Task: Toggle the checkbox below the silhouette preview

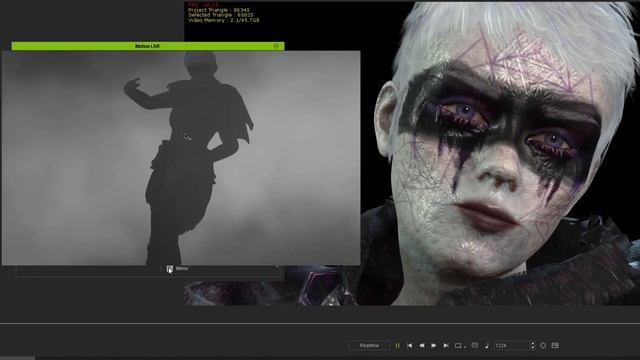Action: click(x=170, y=269)
